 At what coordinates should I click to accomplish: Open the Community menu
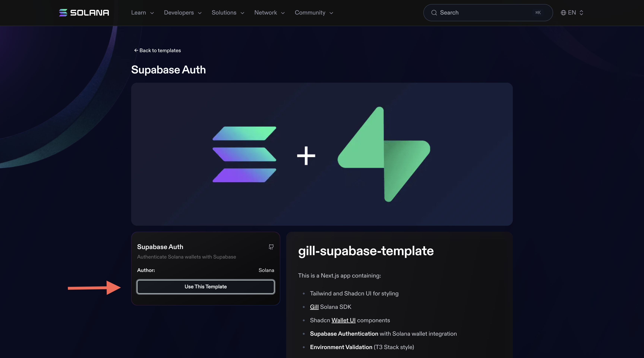[x=313, y=12]
